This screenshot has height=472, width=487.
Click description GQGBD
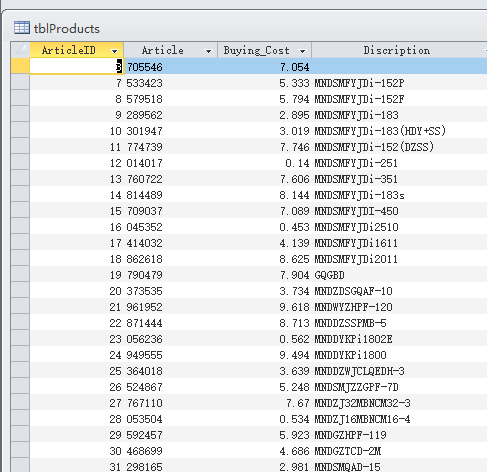[329, 275]
